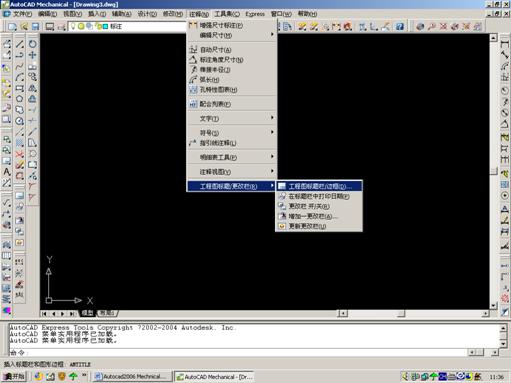Open the 视图 menu
The width and height of the screenshot is (511, 383).
pos(72,14)
